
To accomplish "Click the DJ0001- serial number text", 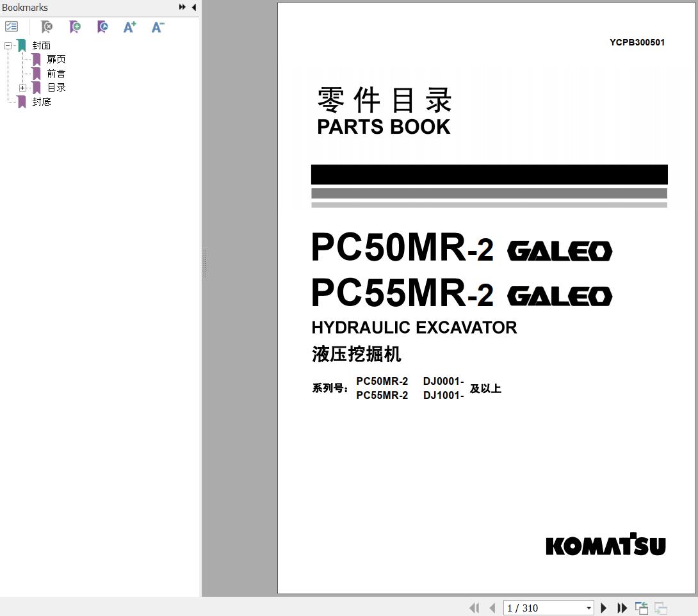I will 443,381.
